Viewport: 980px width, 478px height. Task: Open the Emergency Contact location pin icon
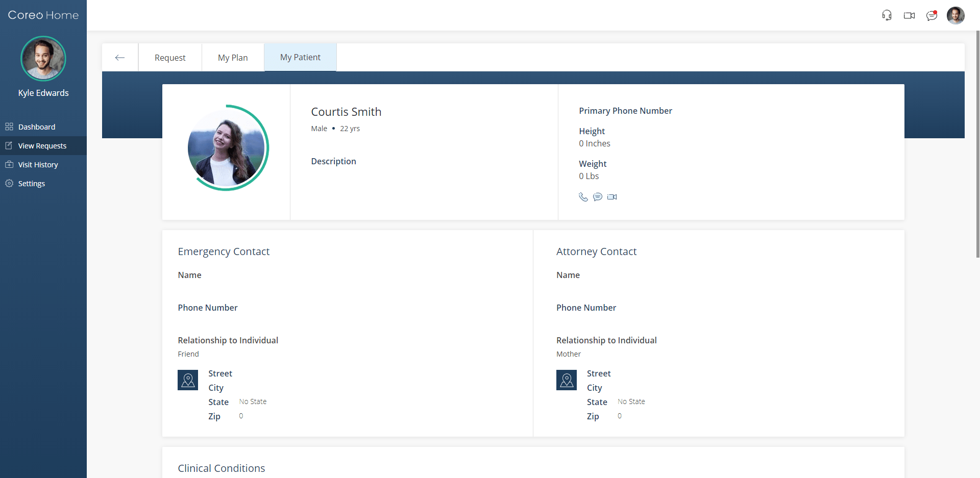[x=188, y=380]
